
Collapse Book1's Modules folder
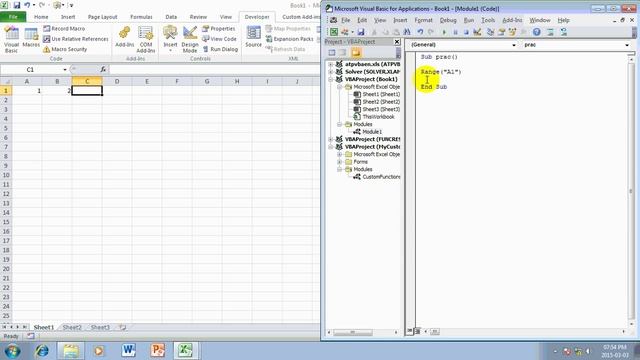click(340, 124)
